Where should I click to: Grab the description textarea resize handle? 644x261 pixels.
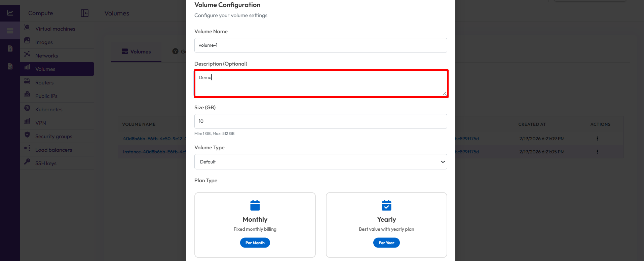445,94
